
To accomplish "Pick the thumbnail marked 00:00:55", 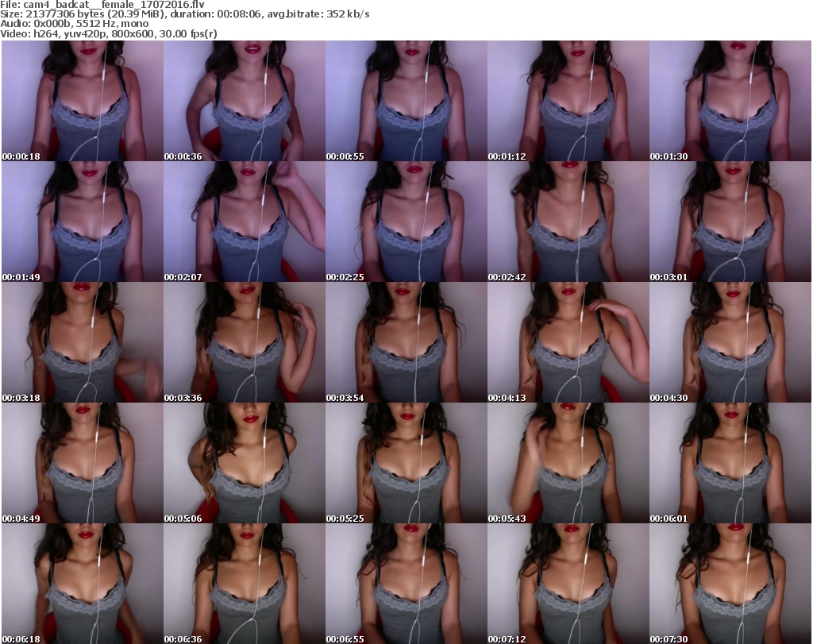I will 406,101.
